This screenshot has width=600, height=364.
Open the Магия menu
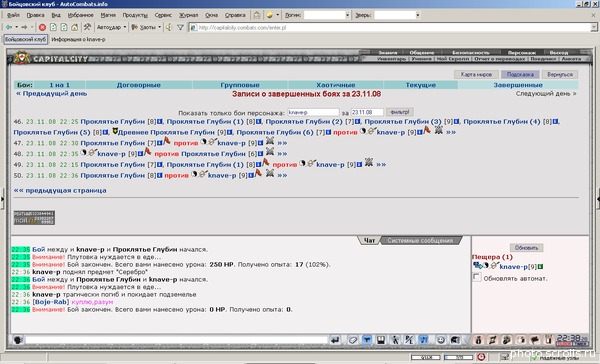(108, 15)
